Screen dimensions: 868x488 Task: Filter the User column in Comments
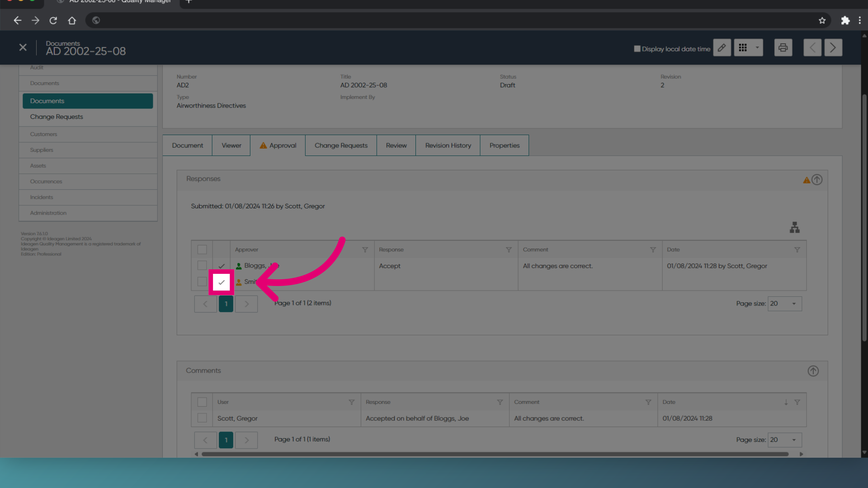pyautogui.click(x=351, y=402)
